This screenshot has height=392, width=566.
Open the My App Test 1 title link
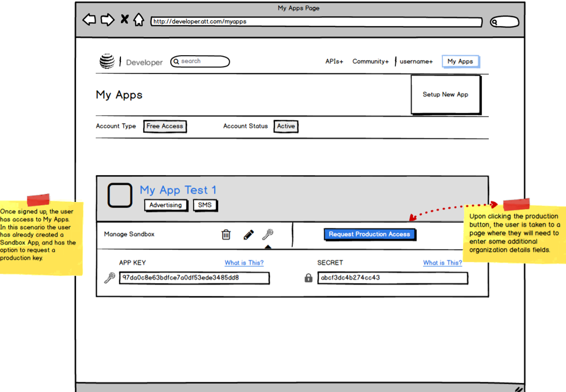[x=178, y=190]
